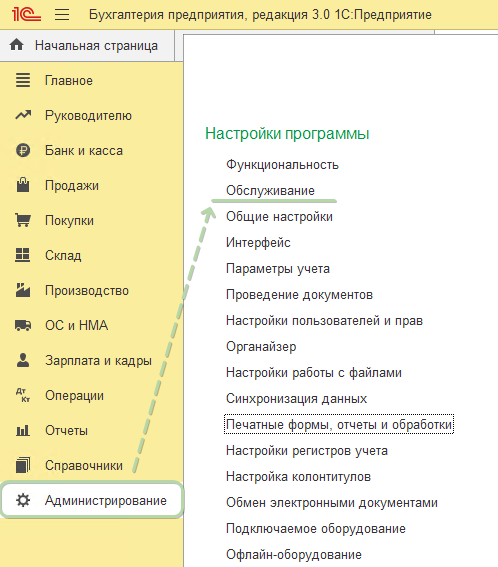Open the Обслуживание link
The image size is (498, 567).
[x=270, y=190]
